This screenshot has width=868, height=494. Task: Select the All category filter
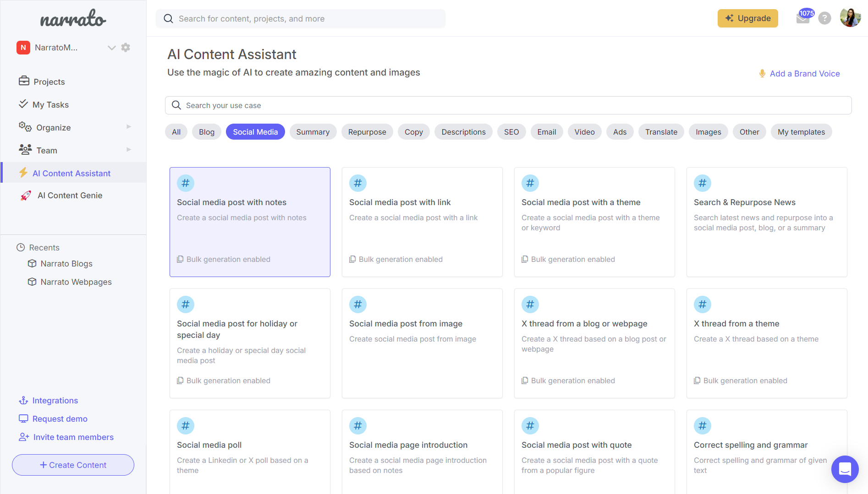(x=176, y=132)
